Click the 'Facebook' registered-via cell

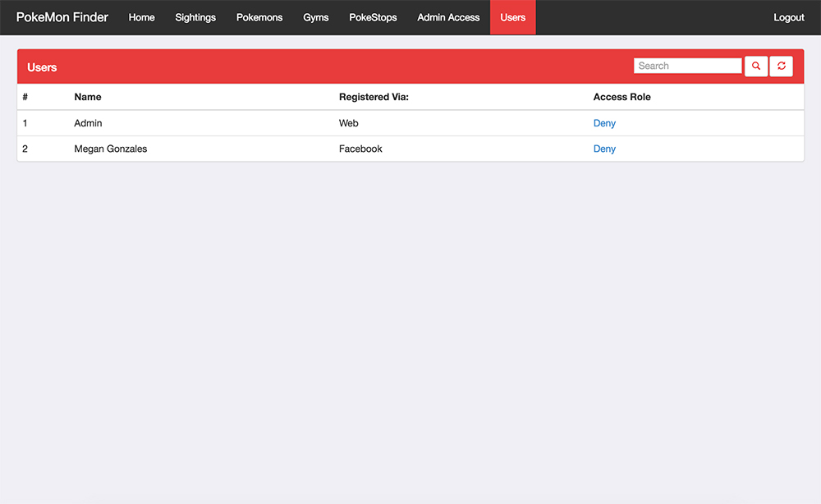(x=360, y=149)
